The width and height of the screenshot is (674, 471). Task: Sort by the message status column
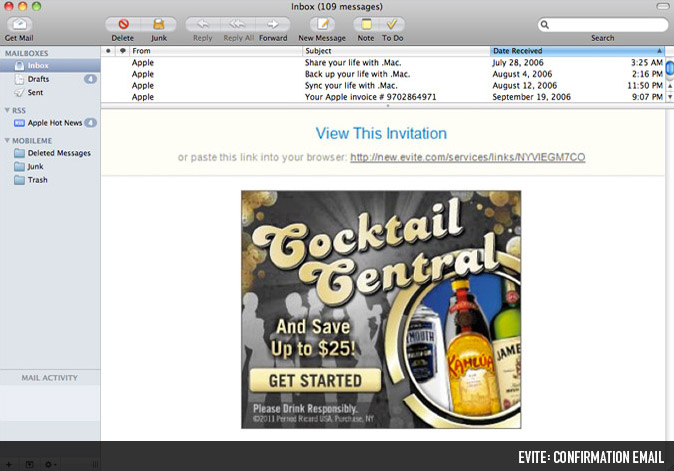(123, 51)
